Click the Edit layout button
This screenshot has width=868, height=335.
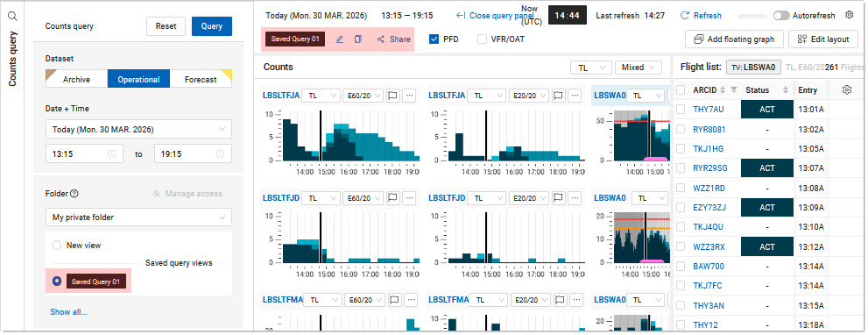(x=823, y=39)
